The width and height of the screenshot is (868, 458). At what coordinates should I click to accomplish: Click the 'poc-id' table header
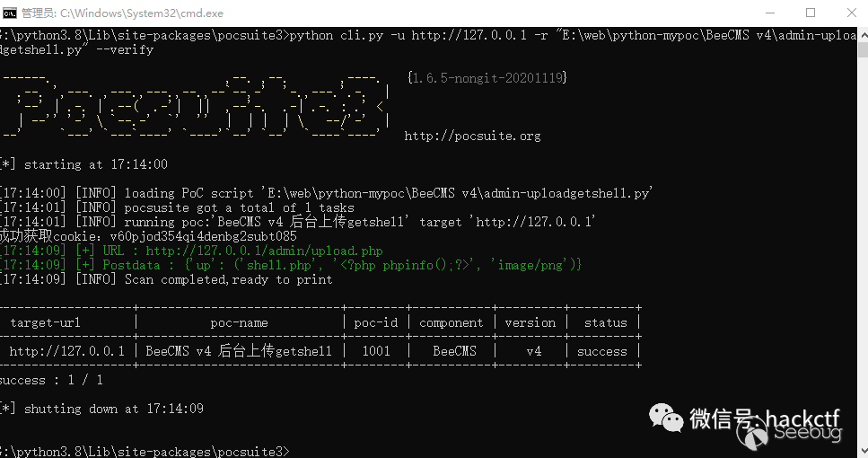click(376, 323)
